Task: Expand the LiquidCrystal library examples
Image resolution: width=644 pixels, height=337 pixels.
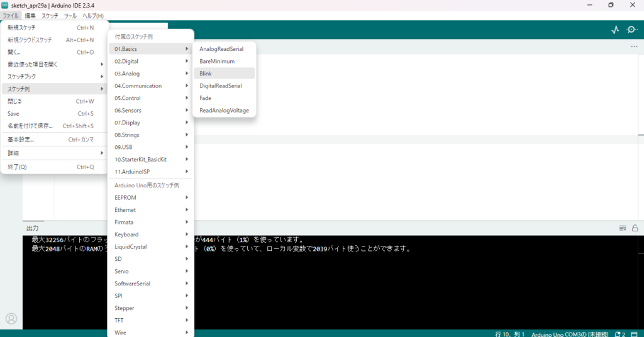Action: (x=151, y=246)
